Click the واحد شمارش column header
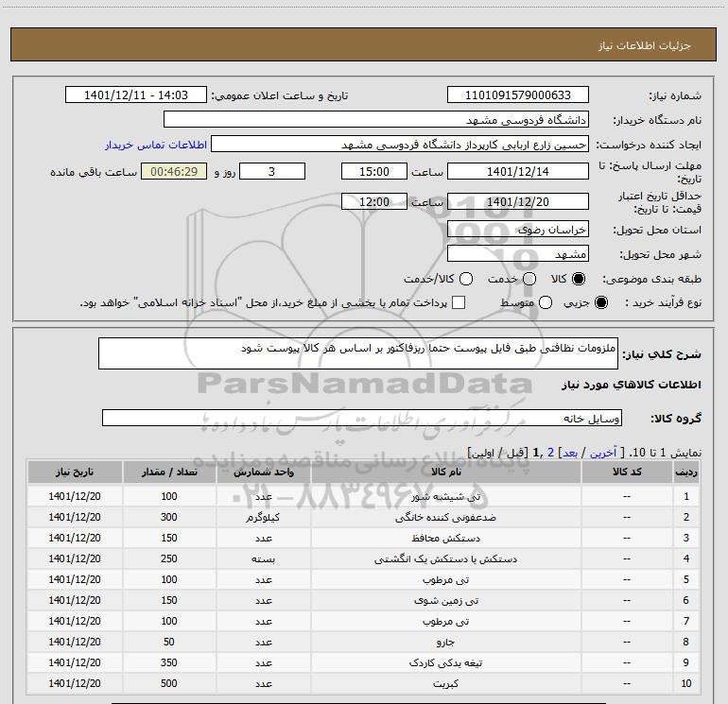The width and height of the screenshot is (728, 704). 263,472
